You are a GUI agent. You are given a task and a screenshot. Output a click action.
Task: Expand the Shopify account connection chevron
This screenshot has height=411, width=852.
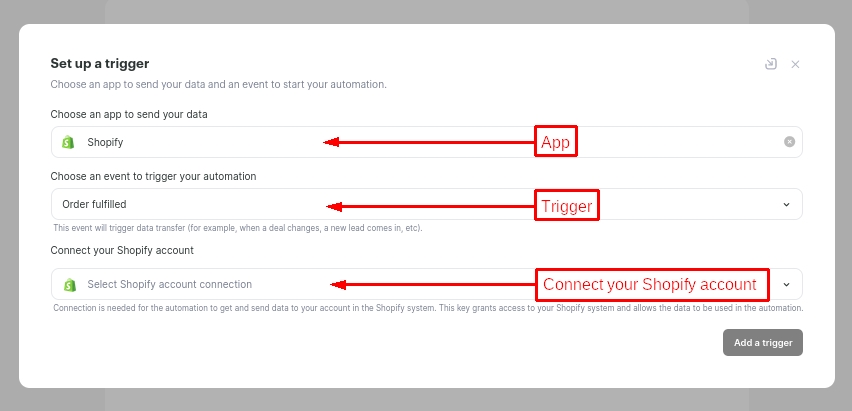pos(786,284)
